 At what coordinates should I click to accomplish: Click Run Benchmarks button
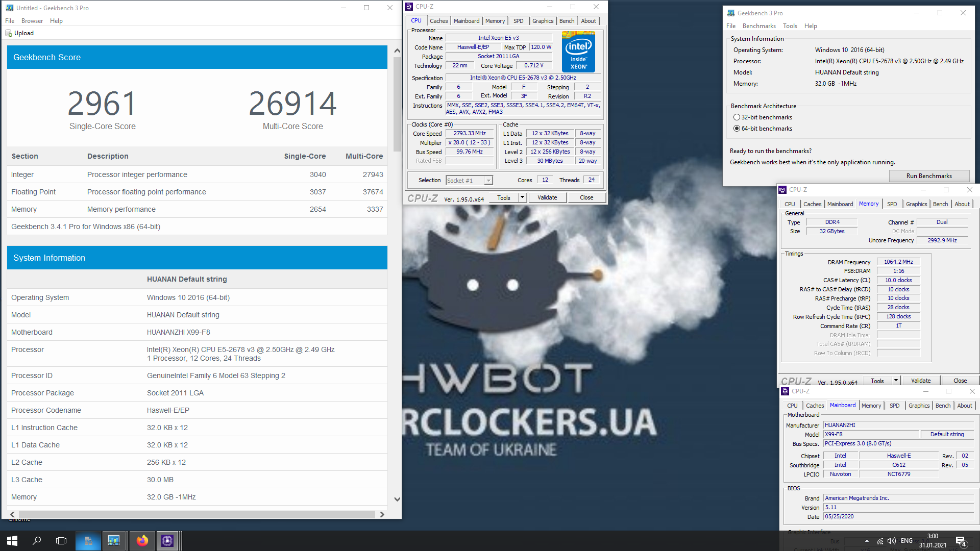coord(929,176)
